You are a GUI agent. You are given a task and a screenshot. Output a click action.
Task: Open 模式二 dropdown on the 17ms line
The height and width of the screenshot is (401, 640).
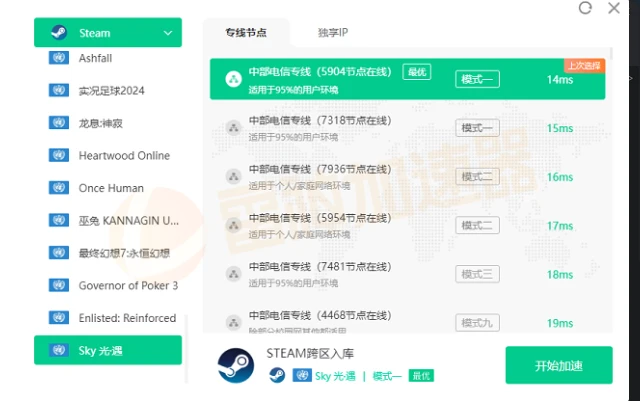click(477, 225)
